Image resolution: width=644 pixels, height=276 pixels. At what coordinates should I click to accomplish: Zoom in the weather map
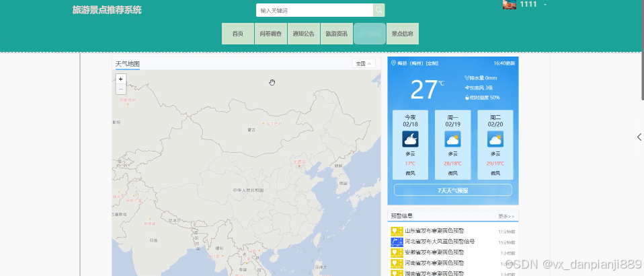[x=121, y=79]
